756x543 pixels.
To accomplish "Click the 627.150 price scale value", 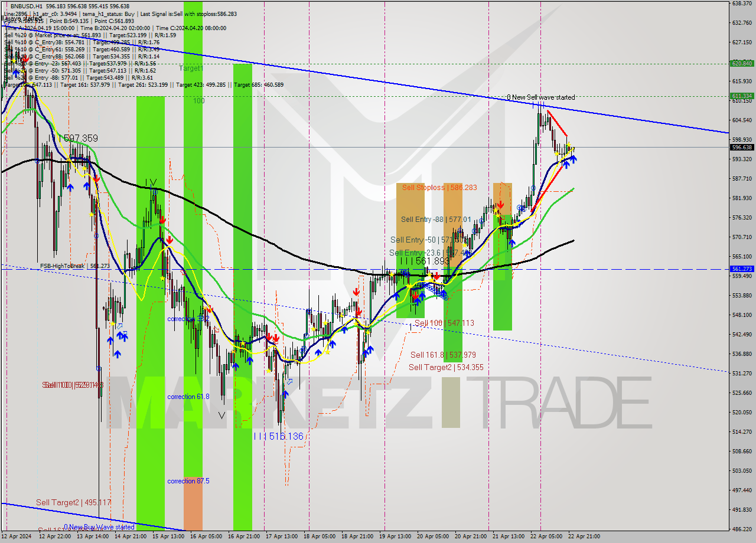I will pyautogui.click(x=742, y=42).
